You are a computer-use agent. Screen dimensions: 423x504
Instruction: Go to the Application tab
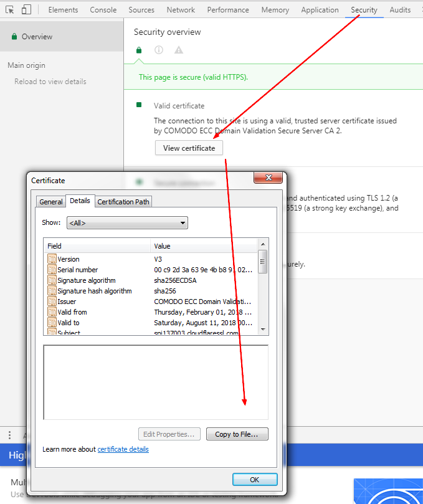click(320, 10)
